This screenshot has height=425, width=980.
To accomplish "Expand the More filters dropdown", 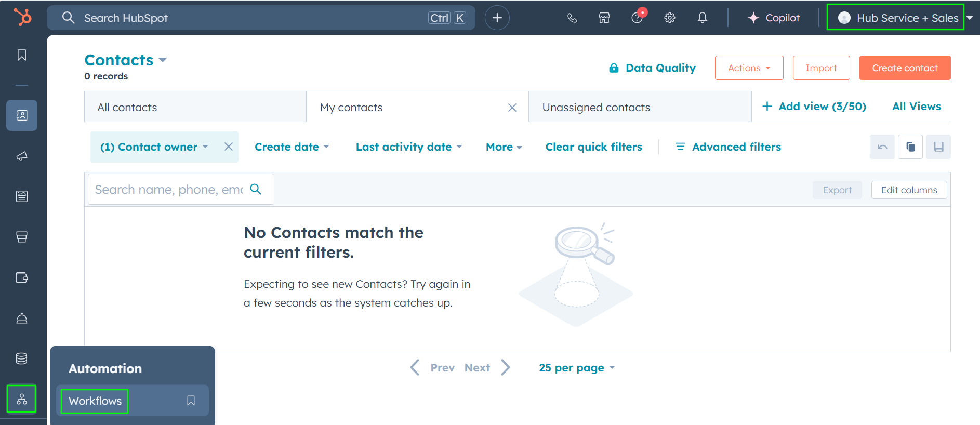I will 504,147.
